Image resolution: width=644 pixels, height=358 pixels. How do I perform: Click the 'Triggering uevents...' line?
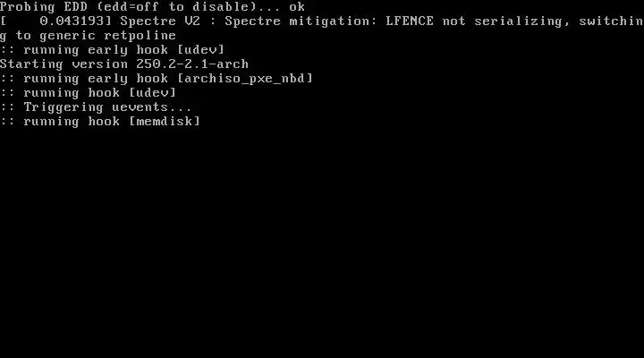click(x=96, y=107)
